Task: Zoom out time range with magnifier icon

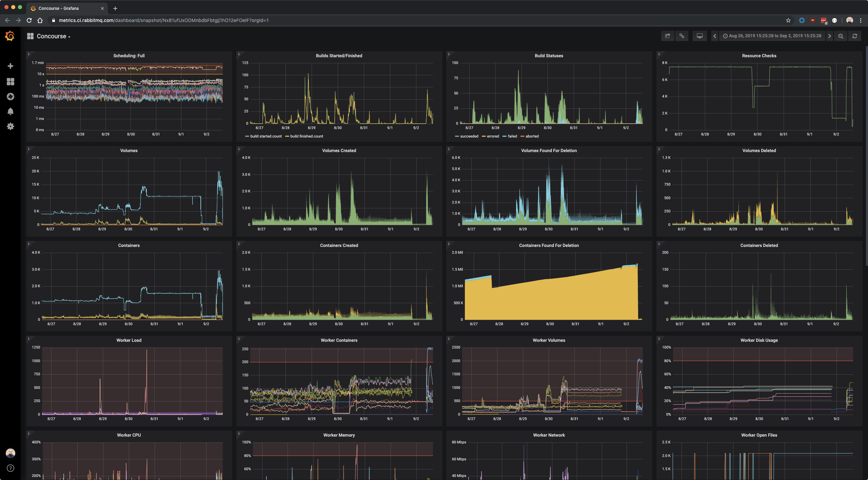Action: coord(841,36)
